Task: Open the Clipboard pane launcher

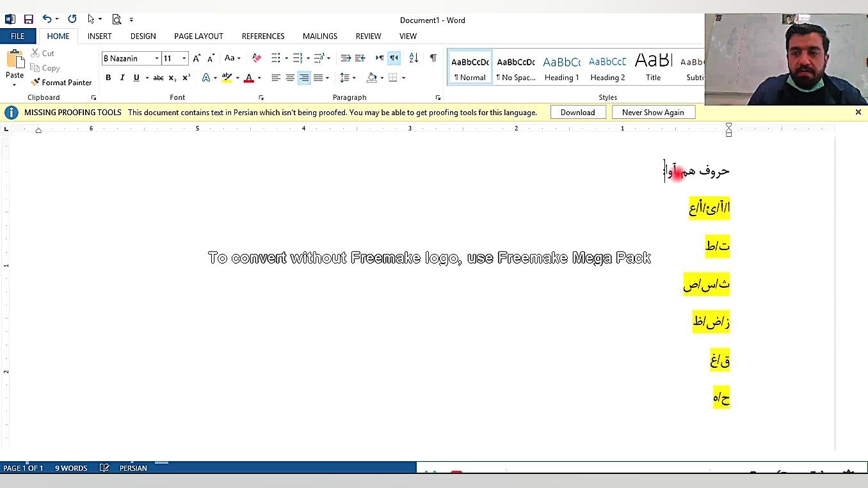Action: pyautogui.click(x=93, y=98)
